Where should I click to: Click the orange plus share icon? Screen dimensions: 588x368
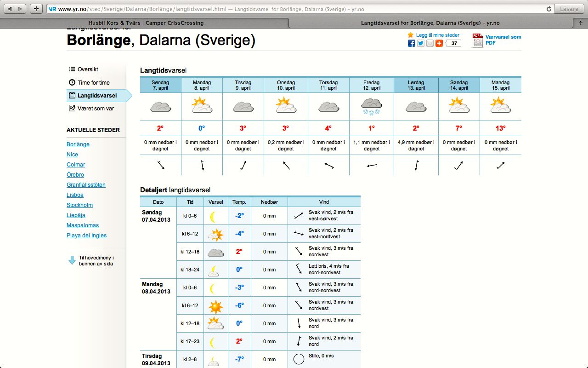pyautogui.click(x=439, y=43)
